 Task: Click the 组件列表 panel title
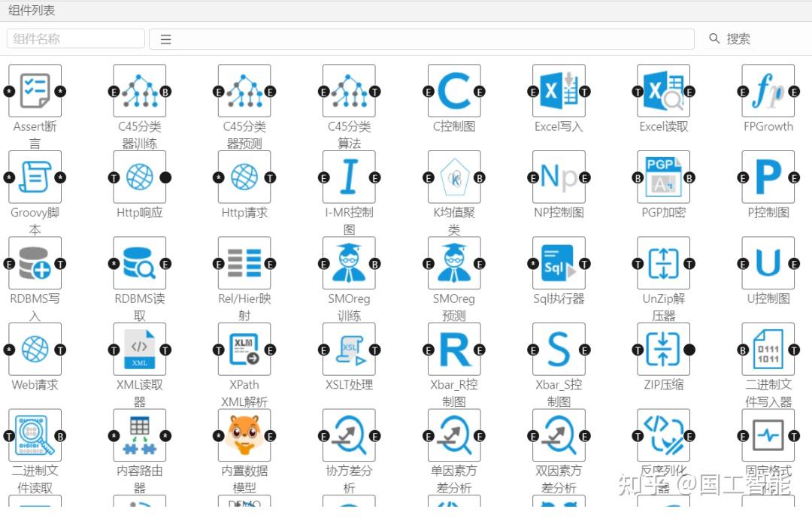tap(32, 11)
